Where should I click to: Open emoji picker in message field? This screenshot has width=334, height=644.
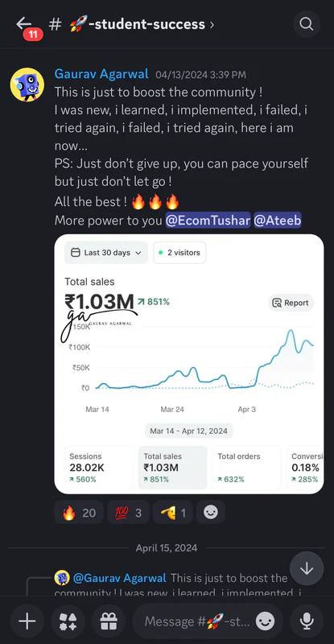(265, 621)
